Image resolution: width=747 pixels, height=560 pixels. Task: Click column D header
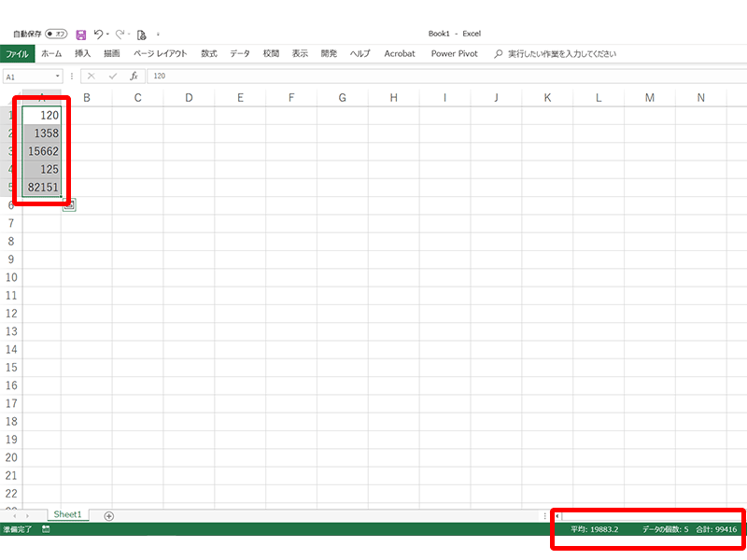point(189,97)
